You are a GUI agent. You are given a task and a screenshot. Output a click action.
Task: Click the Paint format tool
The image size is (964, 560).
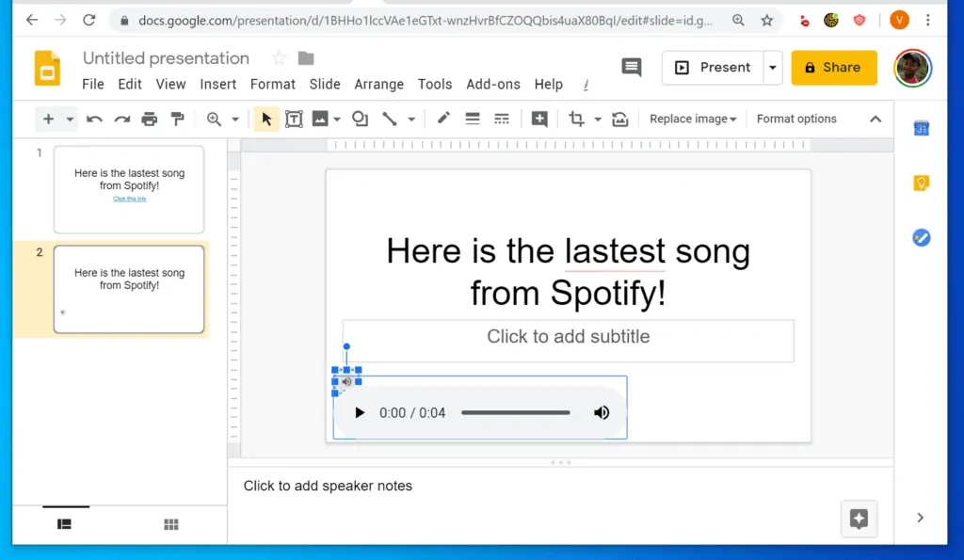pyautogui.click(x=177, y=119)
